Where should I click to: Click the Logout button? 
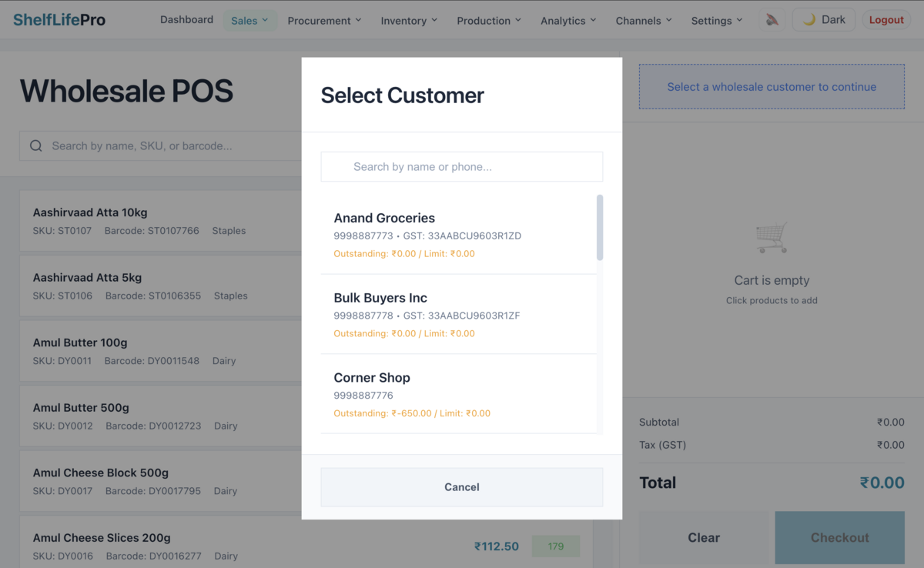point(886,19)
